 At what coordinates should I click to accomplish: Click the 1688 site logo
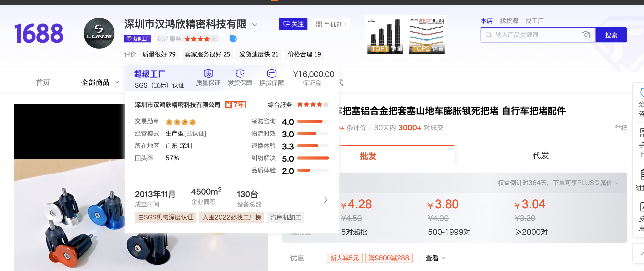tap(39, 33)
